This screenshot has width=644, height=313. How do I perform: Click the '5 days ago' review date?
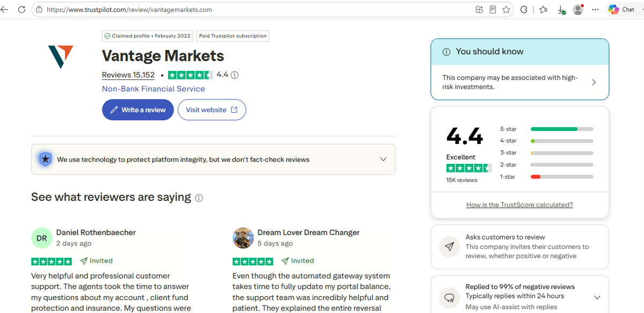[x=275, y=244]
